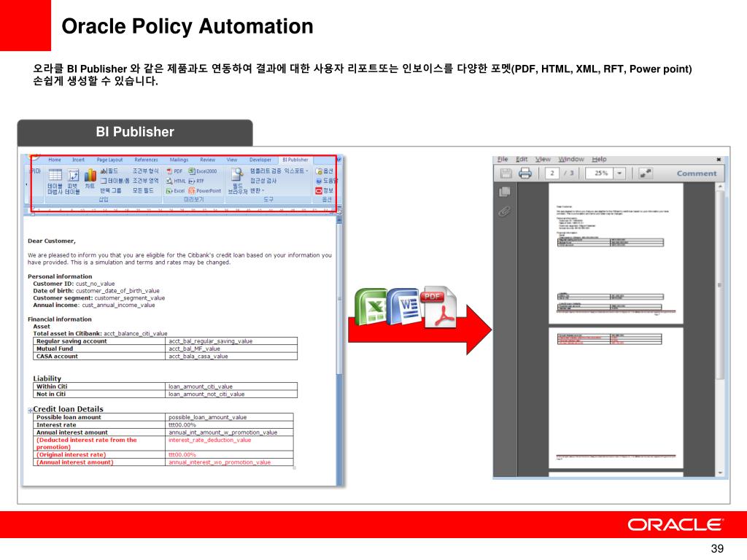Preview the template as HTML

(x=176, y=181)
